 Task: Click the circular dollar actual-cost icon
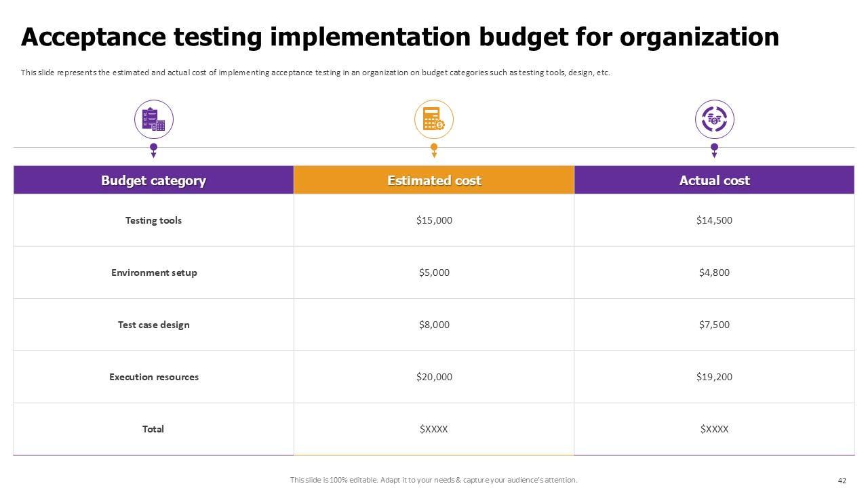[714, 119]
